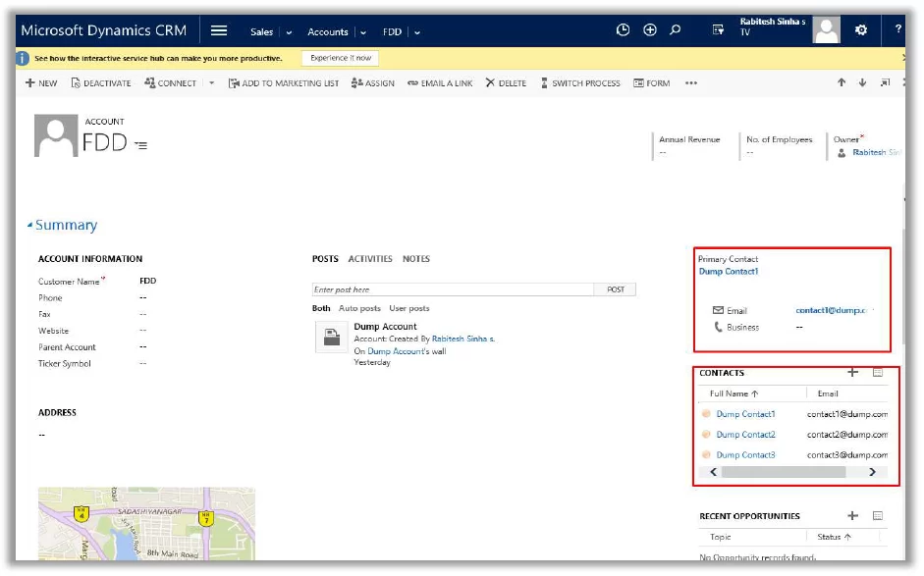Switch to the Notes tab

click(x=415, y=259)
